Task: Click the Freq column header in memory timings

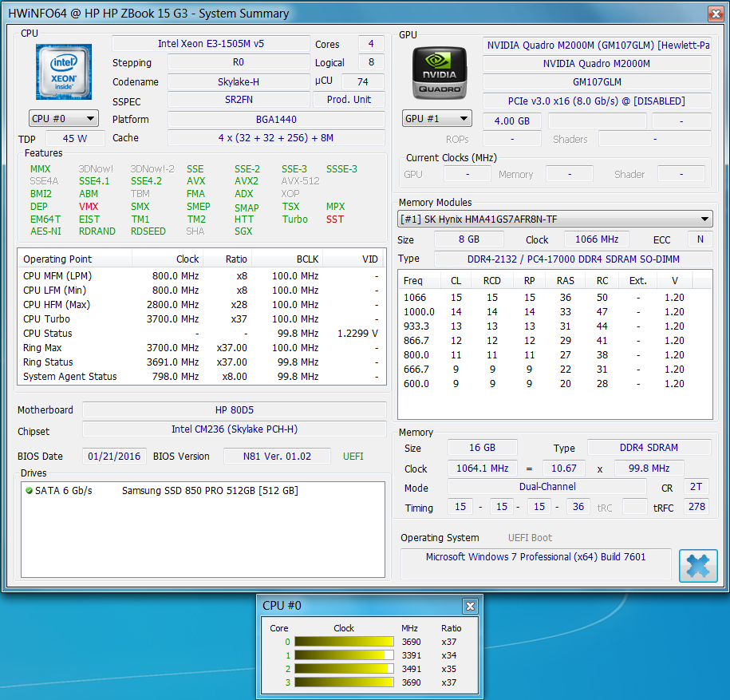Action: [x=414, y=280]
